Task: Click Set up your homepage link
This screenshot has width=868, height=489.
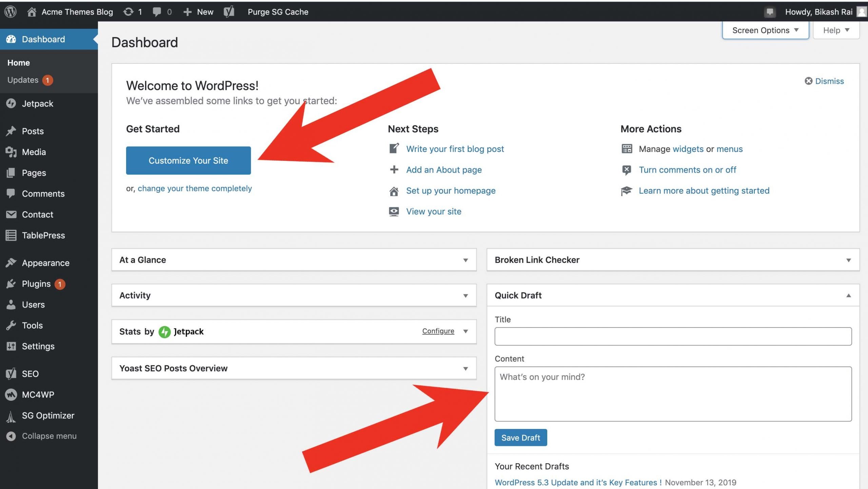Action: point(451,191)
